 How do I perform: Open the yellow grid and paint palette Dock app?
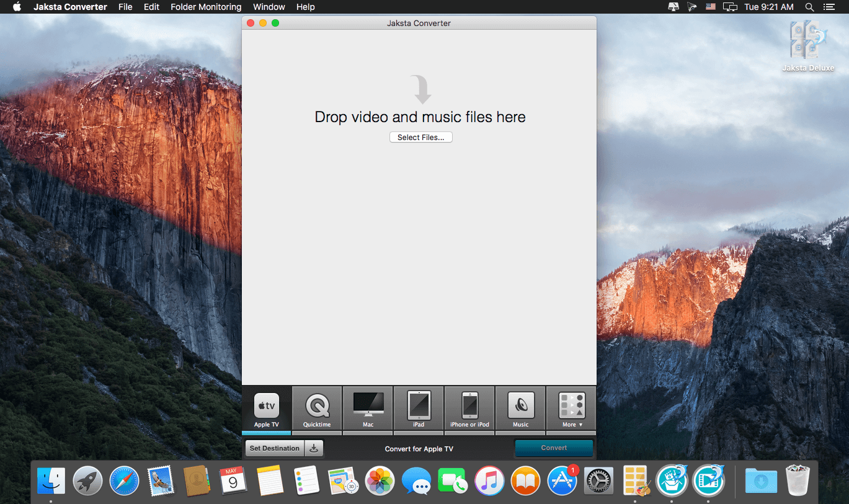(635, 481)
